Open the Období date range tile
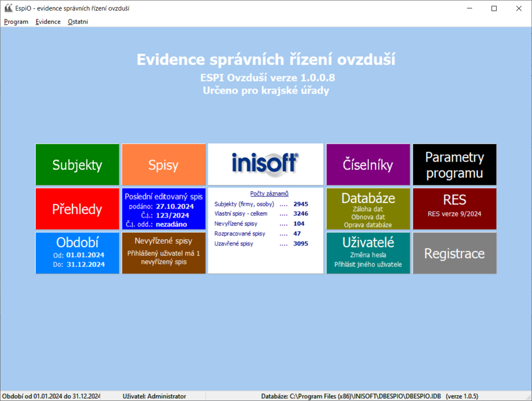 click(x=77, y=253)
